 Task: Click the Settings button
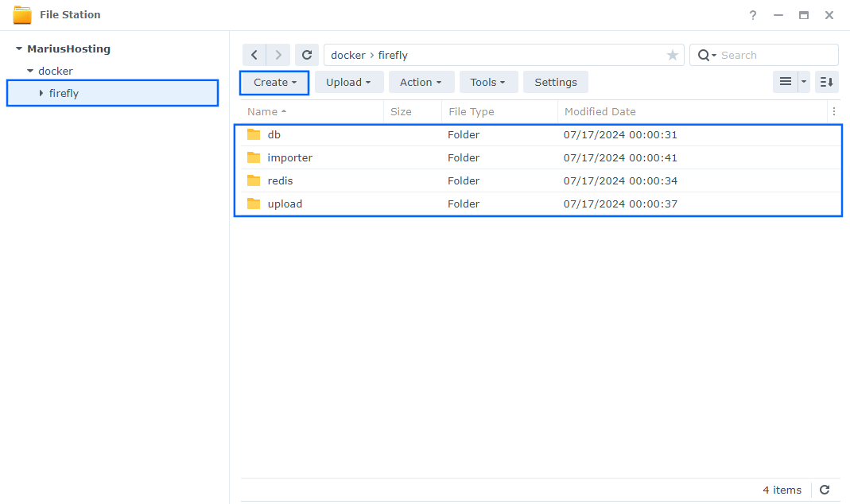point(555,82)
